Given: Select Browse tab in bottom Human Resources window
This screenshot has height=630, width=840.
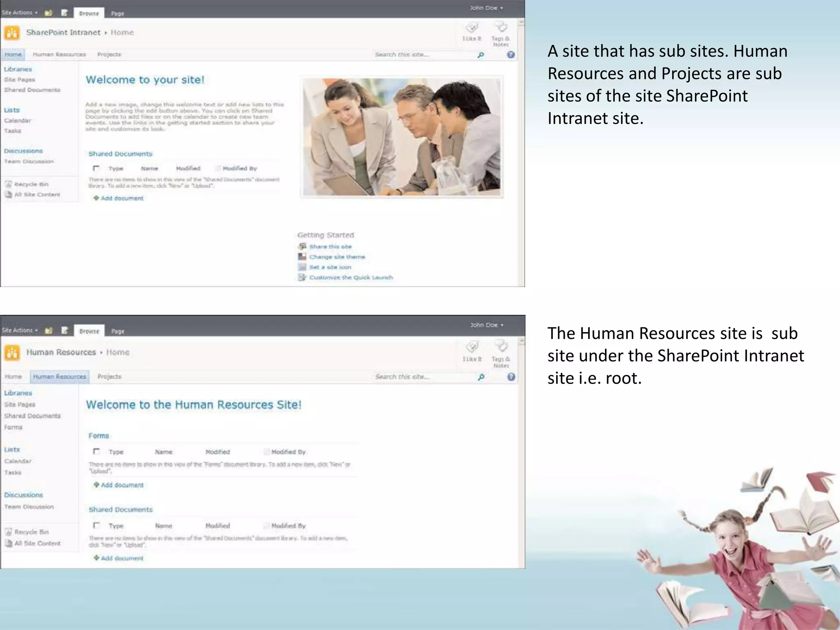Looking at the screenshot, I should (x=89, y=331).
